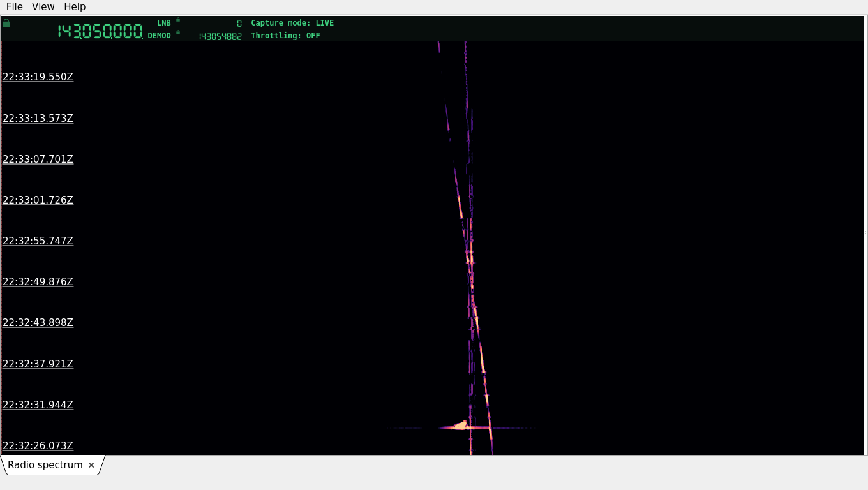Click the LNB label
This screenshot has width=868, height=490.
(x=164, y=23)
